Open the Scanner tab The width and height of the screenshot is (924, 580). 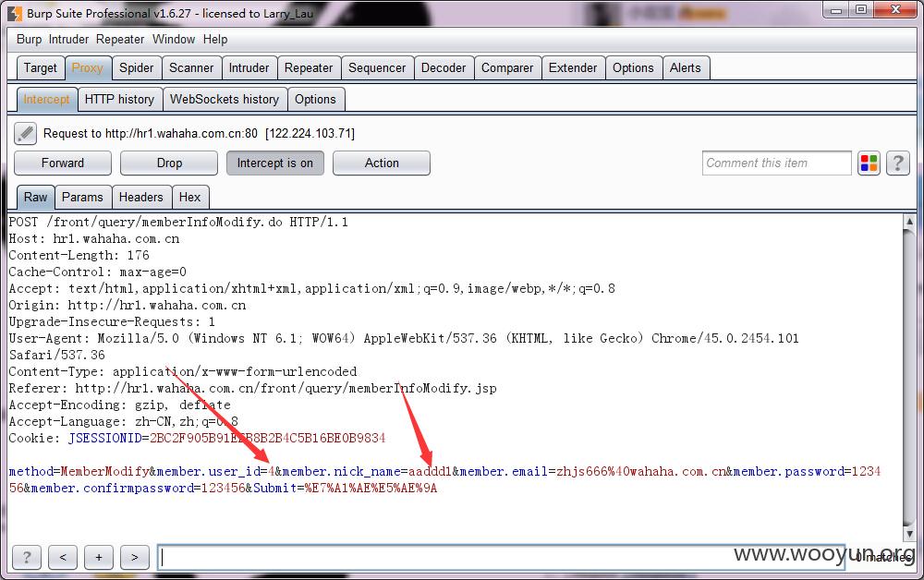click(x=191, y=68)
